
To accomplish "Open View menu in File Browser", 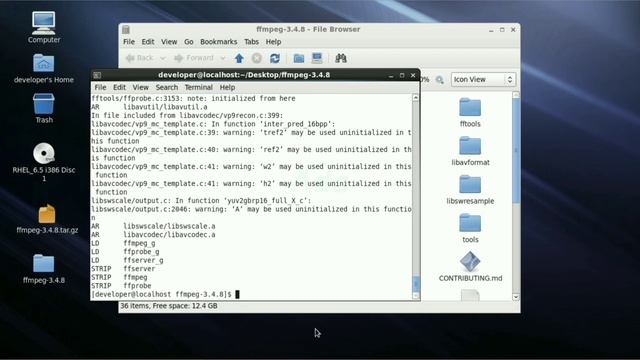I will point(169,42).
